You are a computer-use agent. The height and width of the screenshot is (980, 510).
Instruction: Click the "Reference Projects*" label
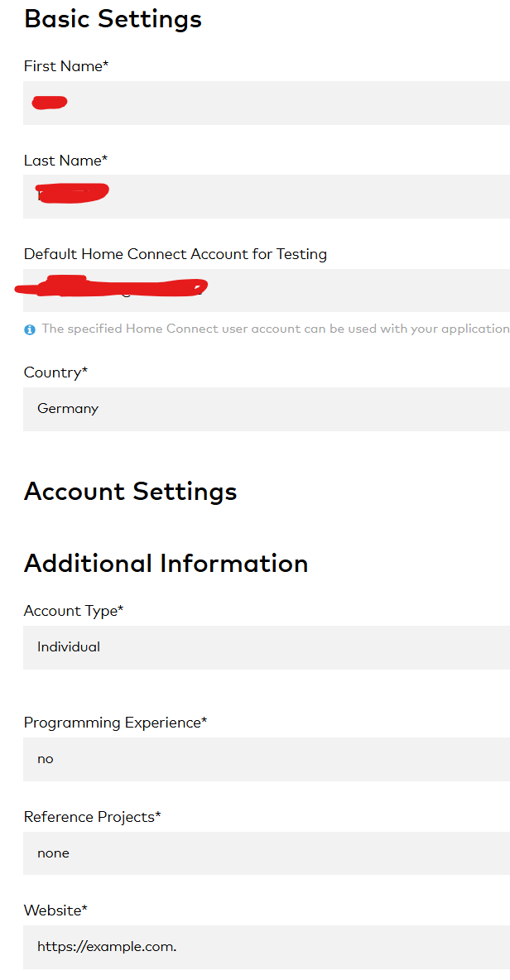point(92,817)
